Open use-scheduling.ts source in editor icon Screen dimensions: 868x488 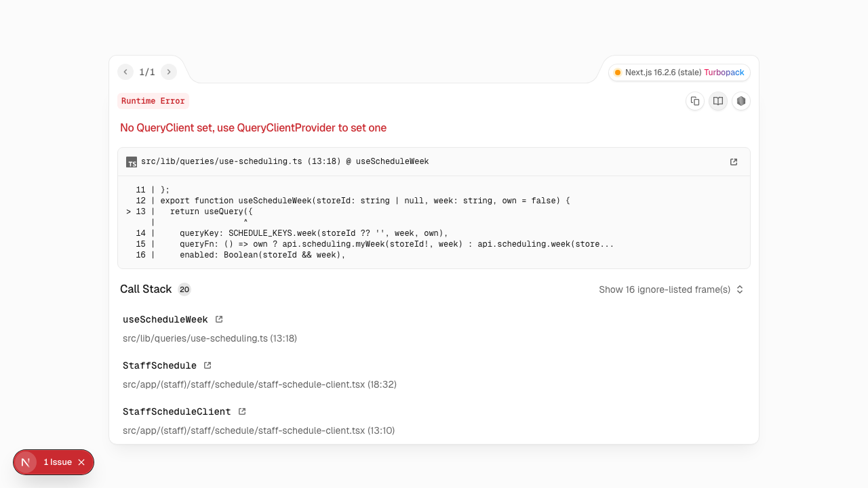734,162
